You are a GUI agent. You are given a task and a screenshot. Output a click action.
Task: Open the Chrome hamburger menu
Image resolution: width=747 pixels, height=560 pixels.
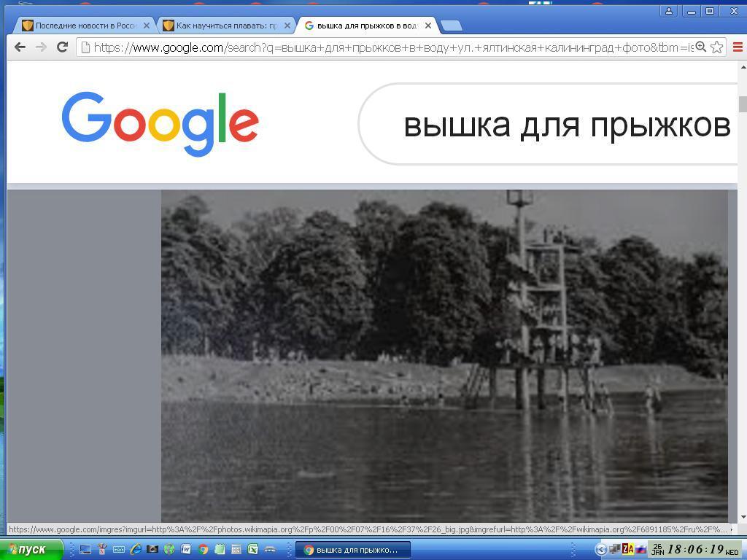click(x=737, y=47)
